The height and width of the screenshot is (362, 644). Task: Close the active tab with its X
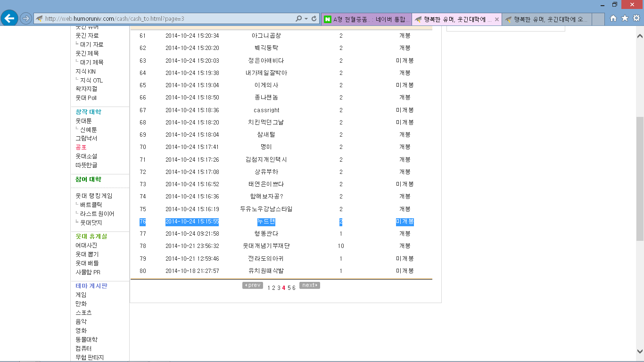tap(496, 19)
